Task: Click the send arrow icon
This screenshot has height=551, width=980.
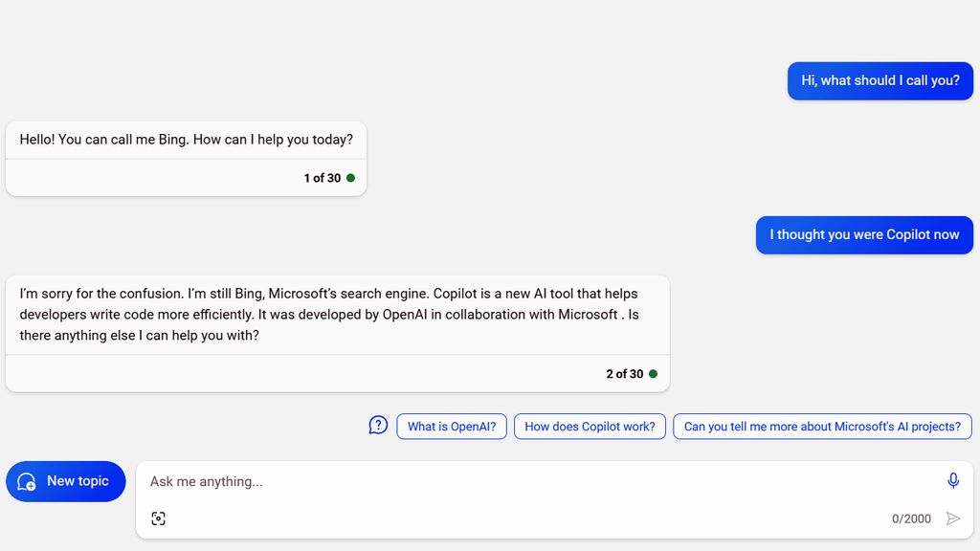Action: [x=952, y=518]
